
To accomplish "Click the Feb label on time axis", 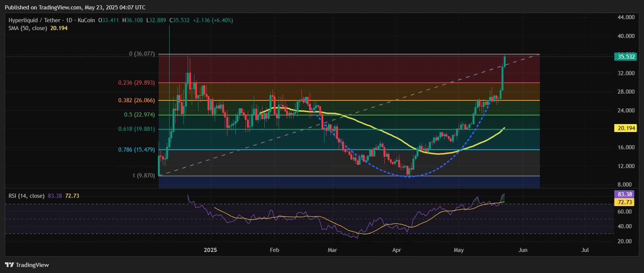I will pos(274,250).
